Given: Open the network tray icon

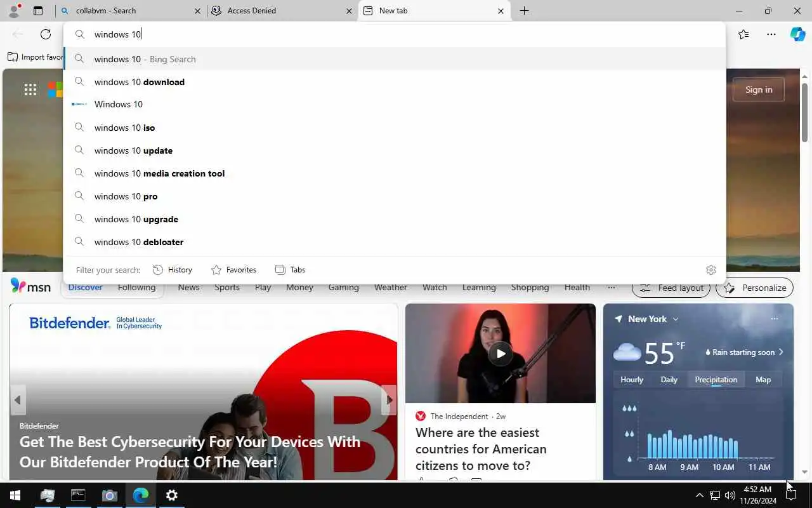Looking at the screenshot, I should (714, 495).
